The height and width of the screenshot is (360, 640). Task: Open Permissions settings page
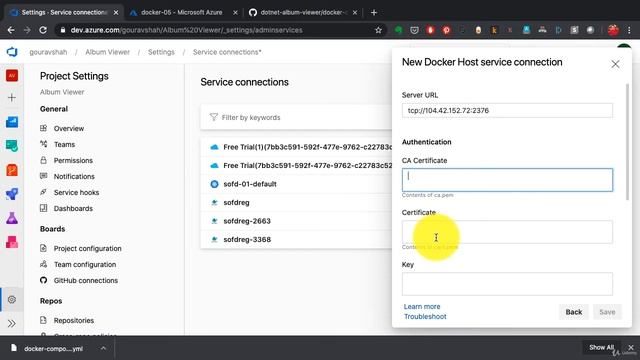pyautogui.click(x=73, y=160)
